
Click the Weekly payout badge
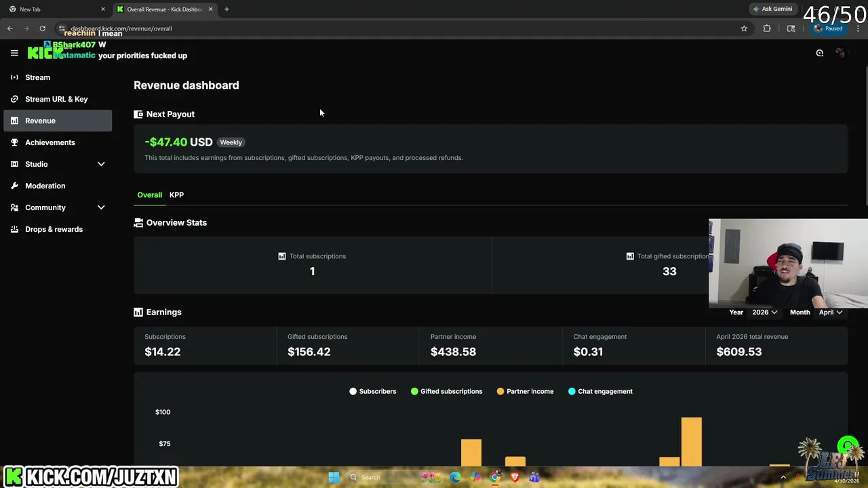(231, 142)
